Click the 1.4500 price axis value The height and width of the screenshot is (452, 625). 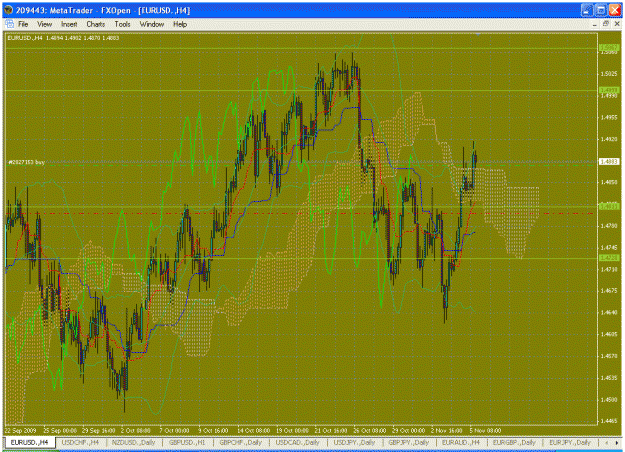(609, 399)
